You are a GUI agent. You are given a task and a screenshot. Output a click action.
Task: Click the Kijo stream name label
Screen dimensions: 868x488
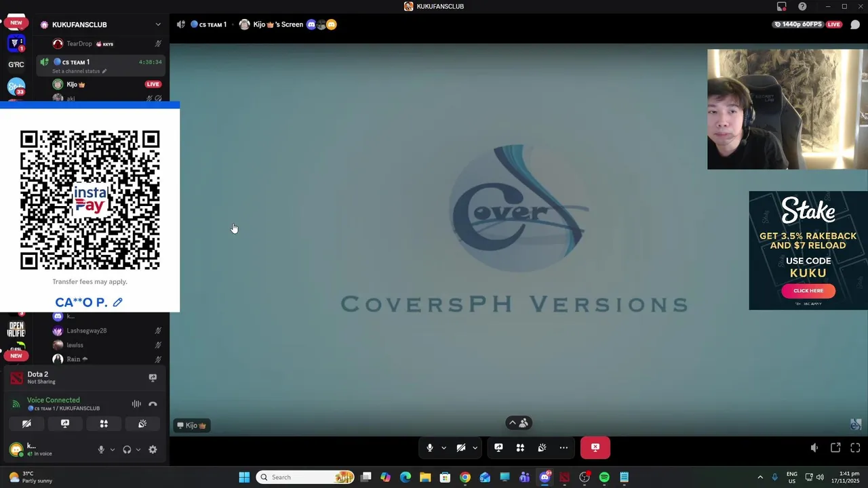(191, 426)
